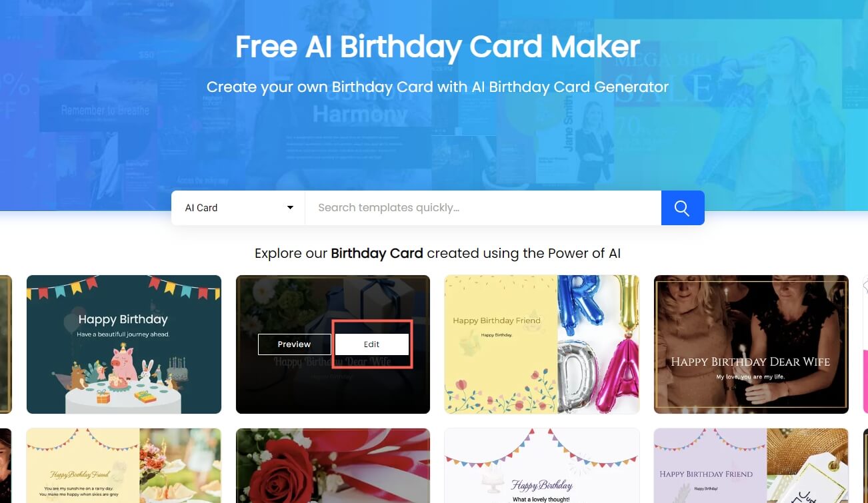This screenshot has height=503, width=868.
Task: Open the balloon Happy Birthday Friend card
Action: tap(542, 344)
